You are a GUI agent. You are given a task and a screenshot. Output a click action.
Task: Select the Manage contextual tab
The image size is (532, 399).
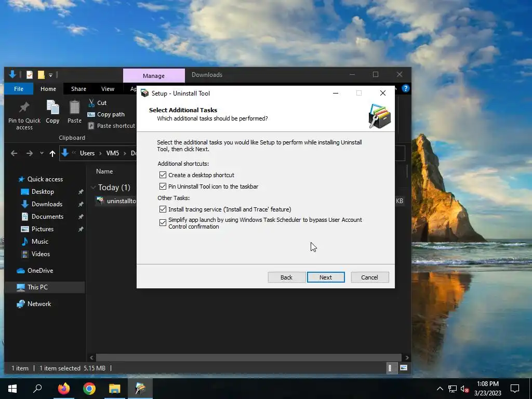154,76
